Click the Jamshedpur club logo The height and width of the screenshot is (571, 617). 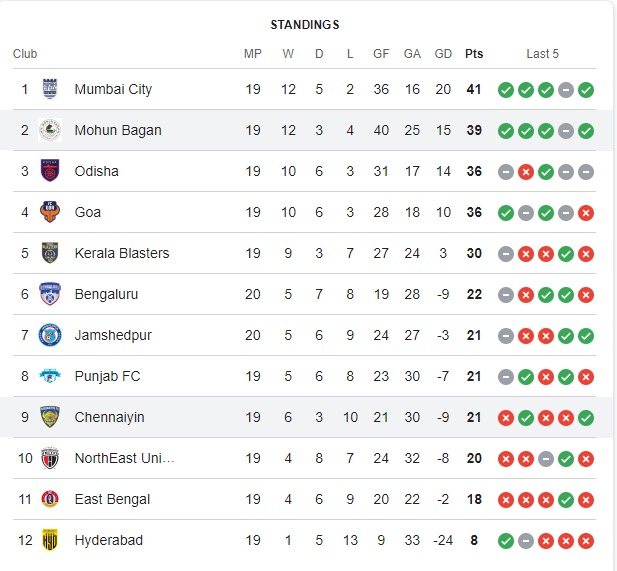point(49,335)
